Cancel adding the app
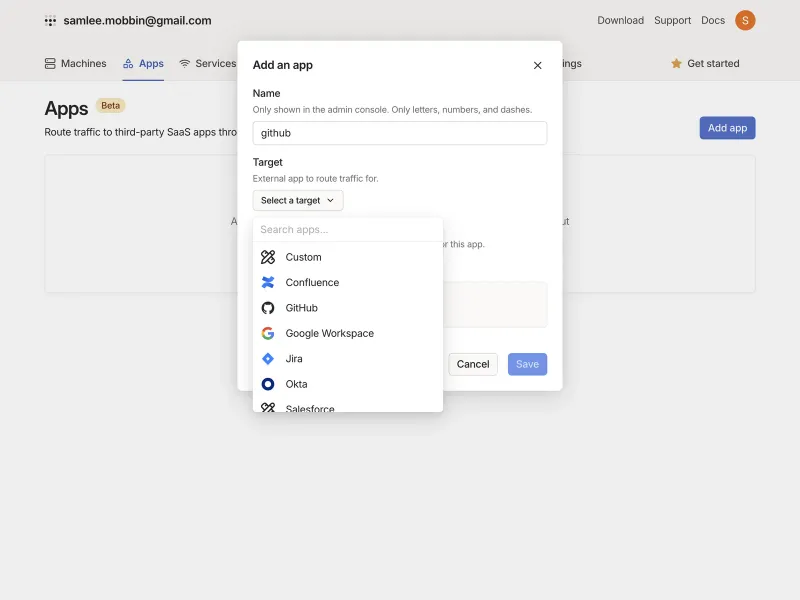 (473, 364)
